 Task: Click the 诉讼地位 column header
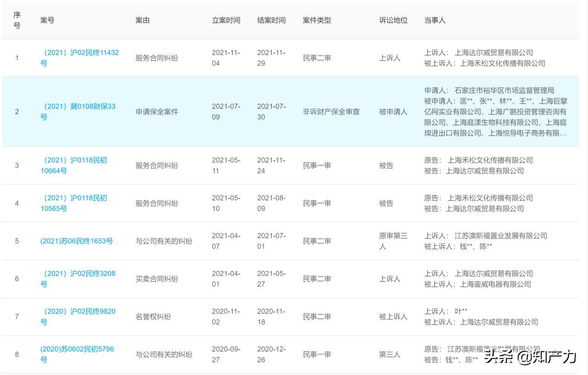click(393, 20)
